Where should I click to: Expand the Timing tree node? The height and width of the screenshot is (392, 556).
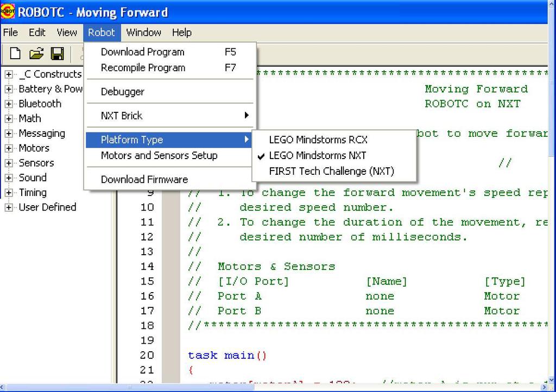point(9,192)
